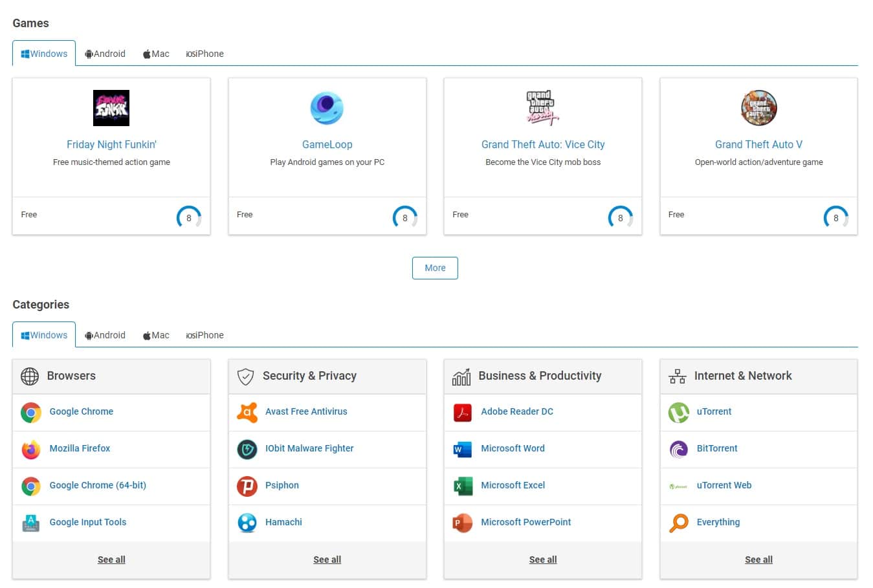The image size is (873, 588).
Task: Click the Google Chrome (64-bit) icon
Action: coord(31,486)
